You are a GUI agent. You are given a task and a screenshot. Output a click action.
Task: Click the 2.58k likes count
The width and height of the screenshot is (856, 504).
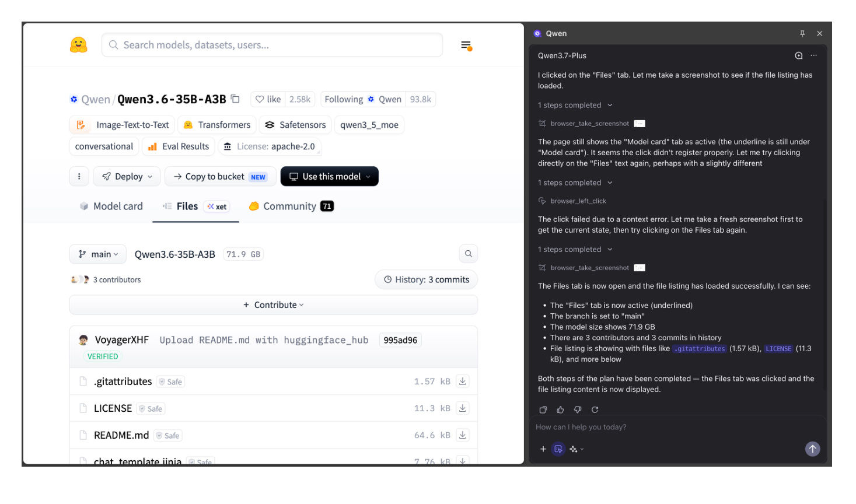click(300, 99)
